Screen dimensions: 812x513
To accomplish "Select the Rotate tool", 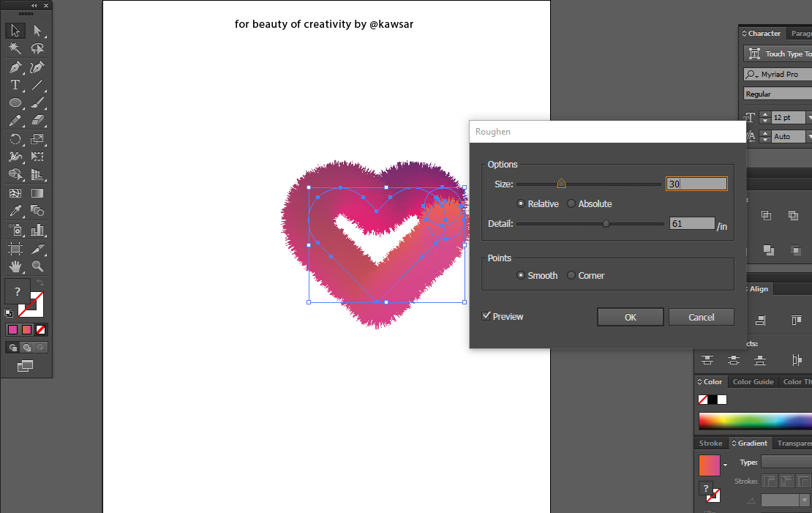I will 15,139.
